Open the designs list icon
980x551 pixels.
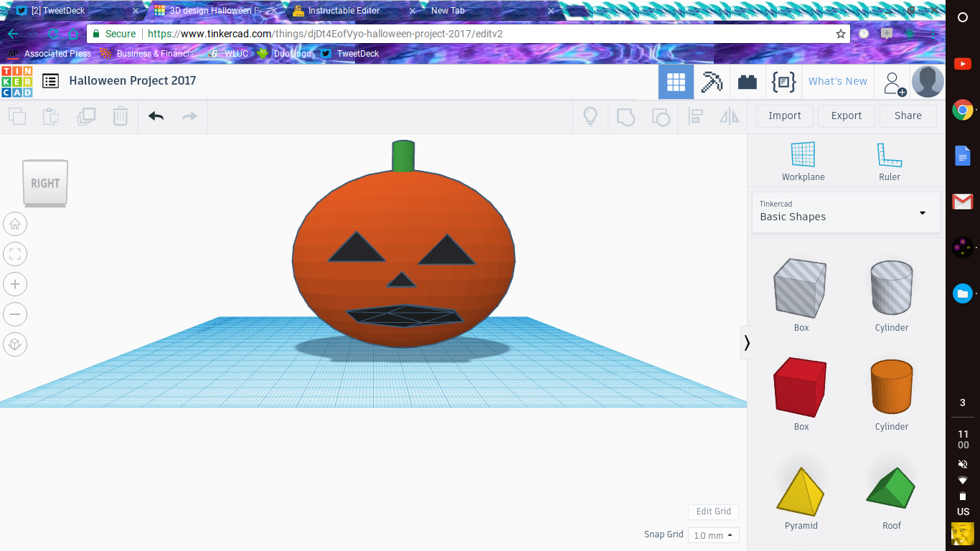[x=50, y=81]
